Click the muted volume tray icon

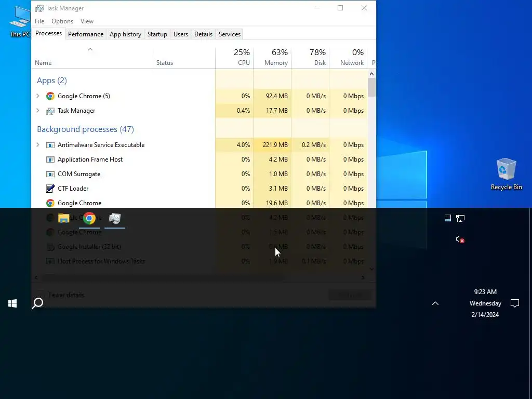coord(460,240)
